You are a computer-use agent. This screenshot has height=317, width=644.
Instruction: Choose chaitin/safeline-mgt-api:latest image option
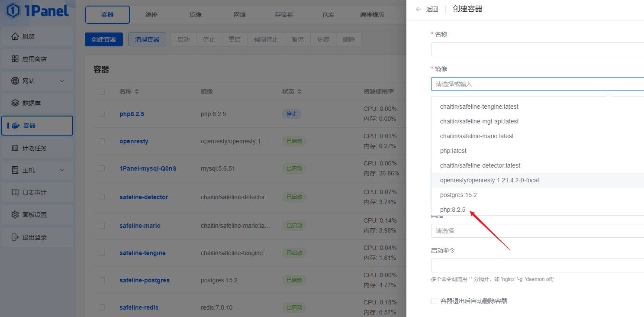[538, 121]
